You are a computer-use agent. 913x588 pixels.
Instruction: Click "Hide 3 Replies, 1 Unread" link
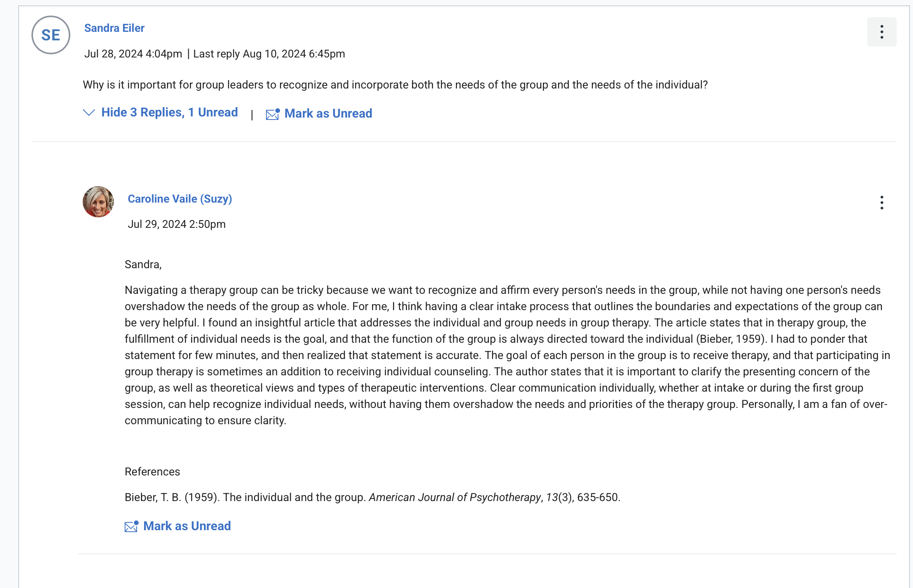(169, 113)
